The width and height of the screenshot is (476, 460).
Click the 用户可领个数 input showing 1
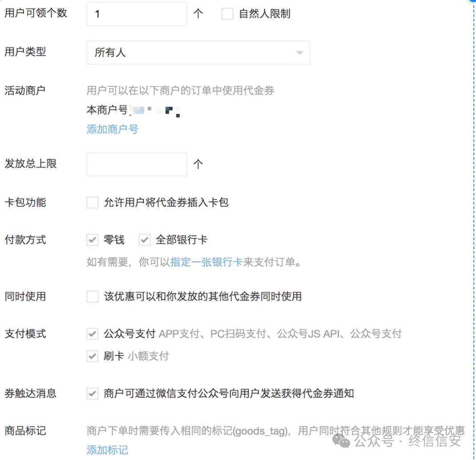[x=137, y=14]
